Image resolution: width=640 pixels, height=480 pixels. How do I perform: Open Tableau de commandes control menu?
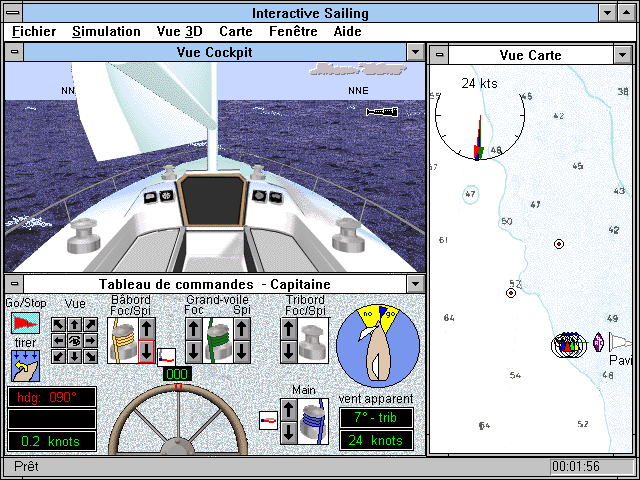pyautogui.click(x=14, y=284)
